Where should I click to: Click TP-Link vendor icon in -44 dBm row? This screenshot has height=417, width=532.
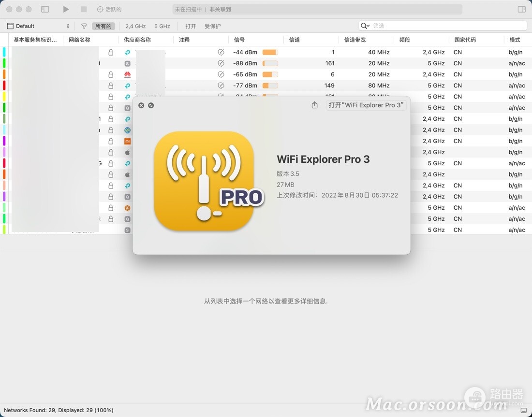127,53
